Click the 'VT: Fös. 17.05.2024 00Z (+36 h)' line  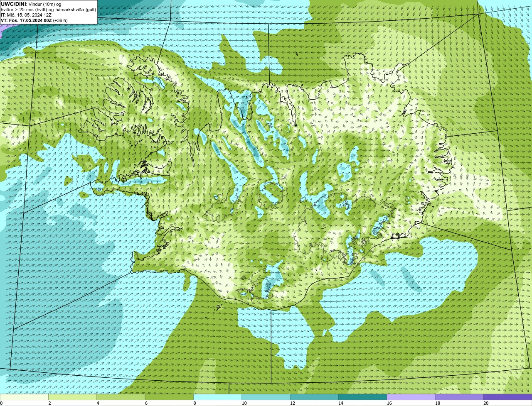34,20
